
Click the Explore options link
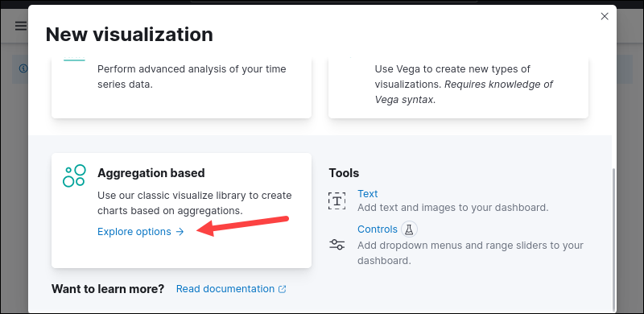coord(140,232)
